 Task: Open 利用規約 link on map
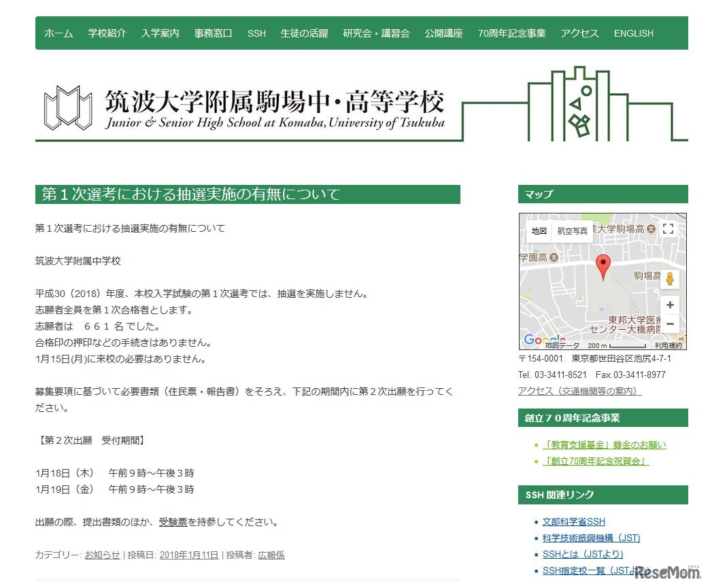(x=669, y=345)
